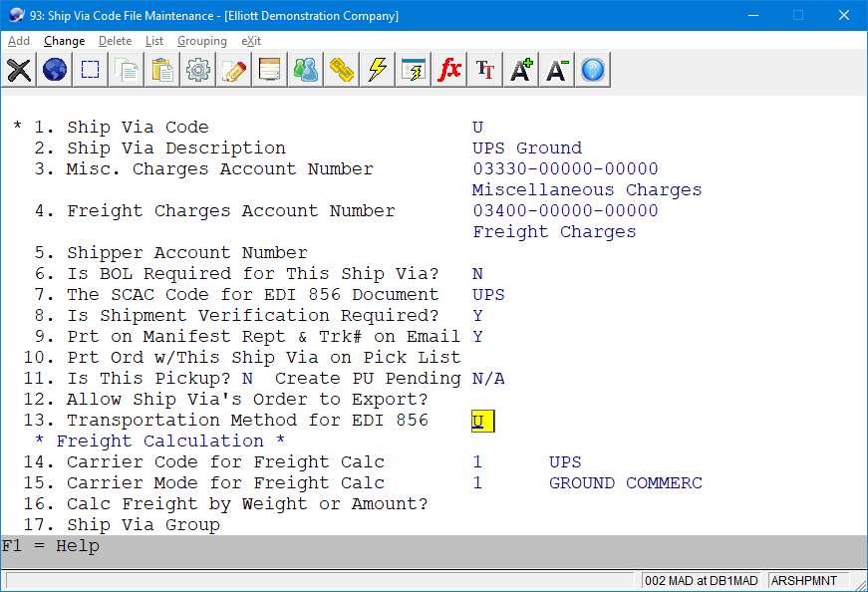868x592 pixels.
Task: Click UPS carrier code description
Action: (565, 461)
